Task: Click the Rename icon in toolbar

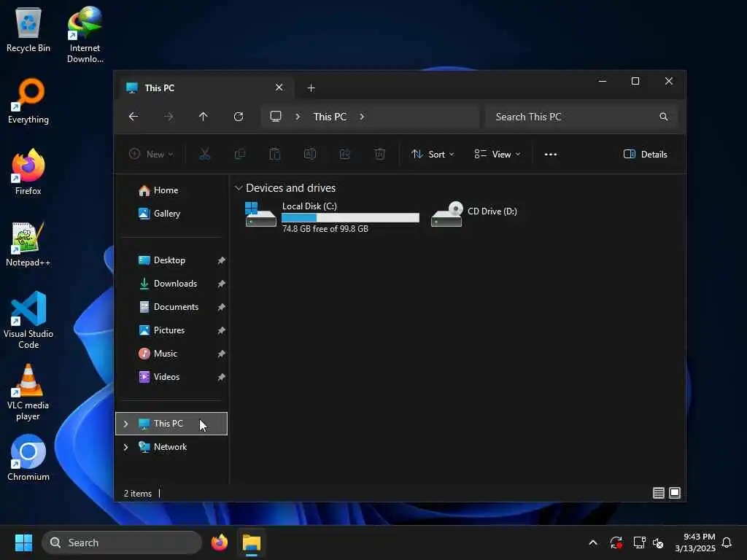Action: coord(310,154)
